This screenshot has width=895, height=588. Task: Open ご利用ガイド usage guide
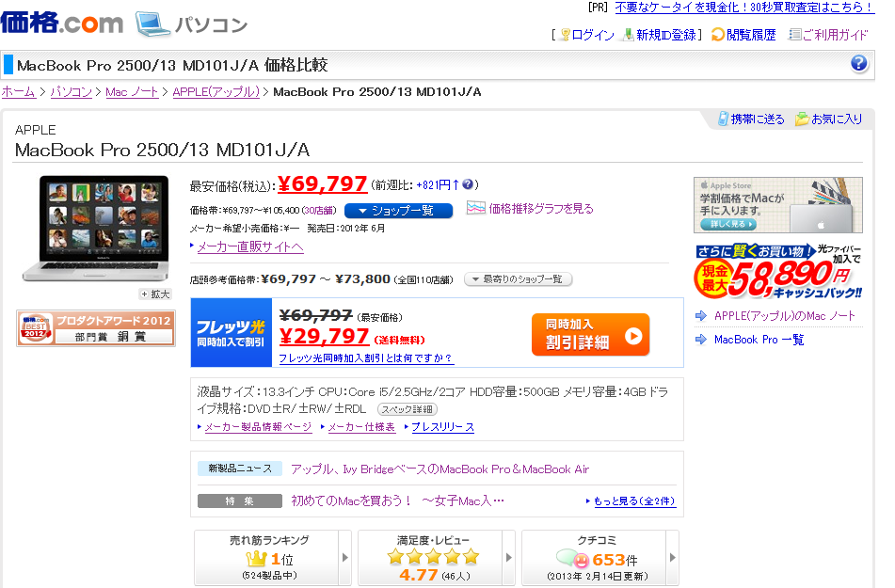[835, 36]
